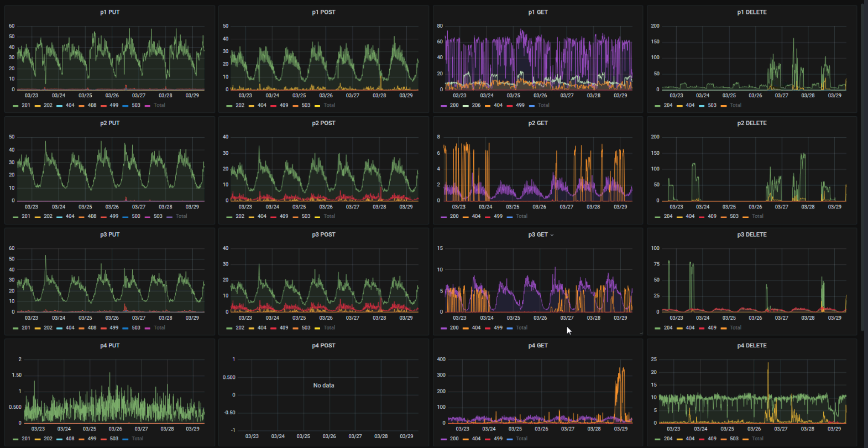Click the 202 color swatch in p2 POST legend
Screen dimensions: 868x448
click(x=229, y=217)
